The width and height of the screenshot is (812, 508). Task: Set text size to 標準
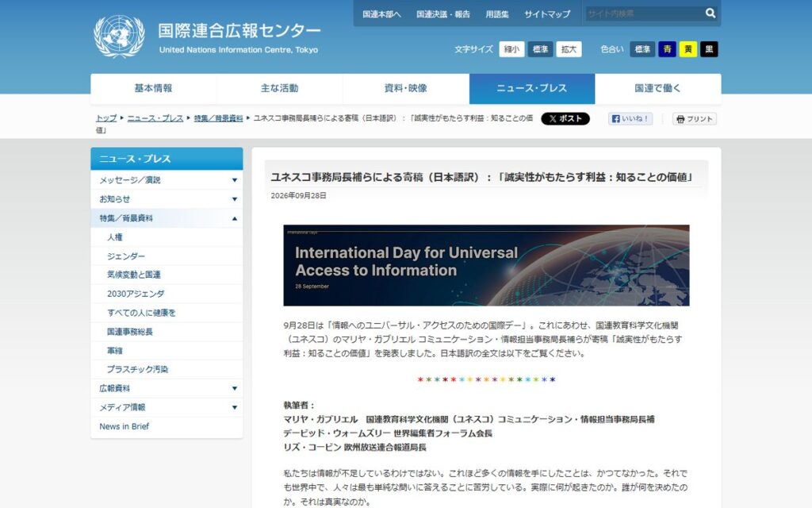click(540, 49)
